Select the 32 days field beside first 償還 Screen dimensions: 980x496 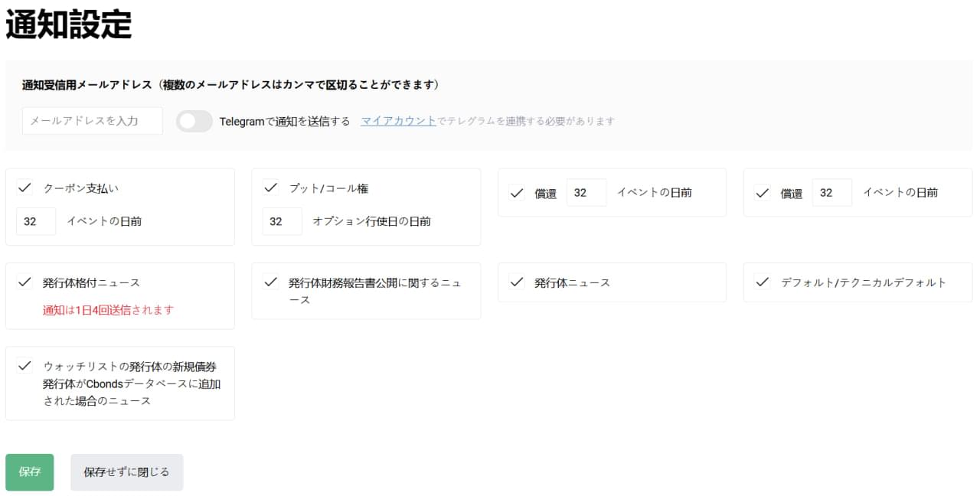586,192
